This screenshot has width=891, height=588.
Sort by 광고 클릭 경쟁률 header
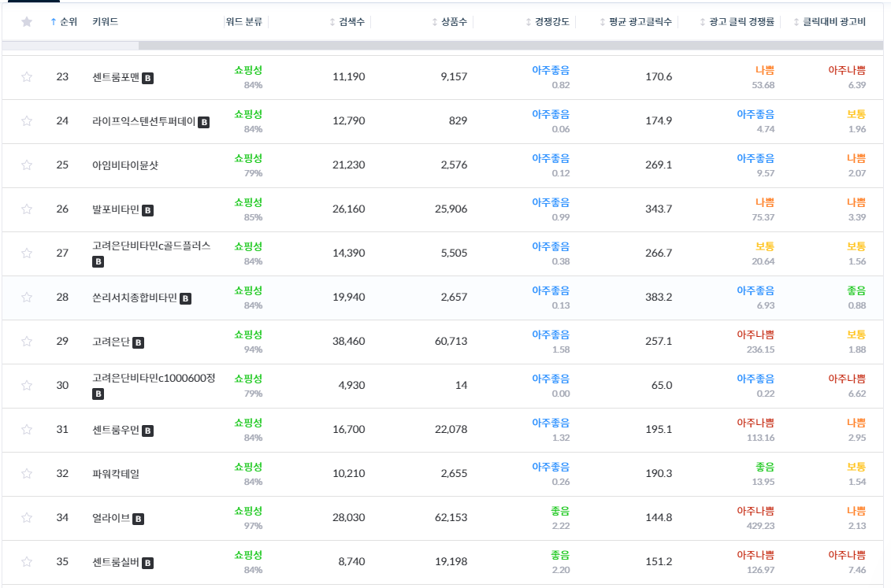[x=737, y=21]
